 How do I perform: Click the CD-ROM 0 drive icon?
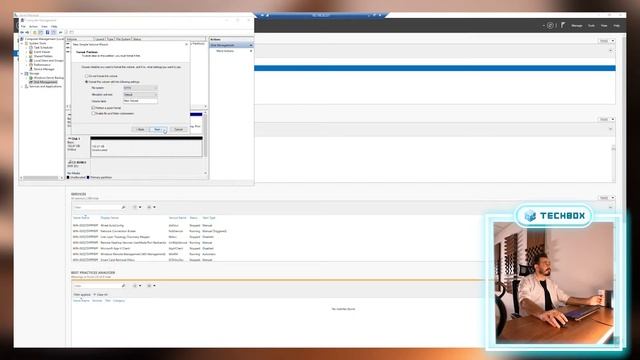pyautogui.click(x=69, y=162)
